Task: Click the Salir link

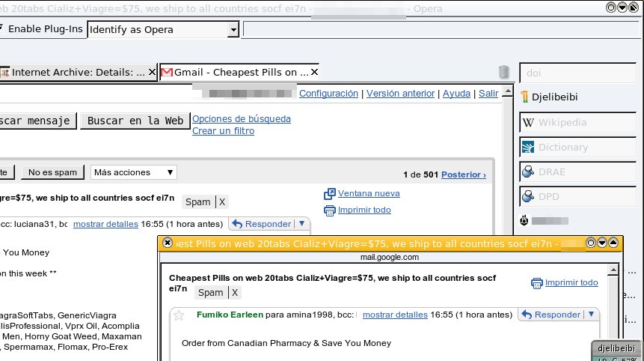Action: tap(488, 94)
